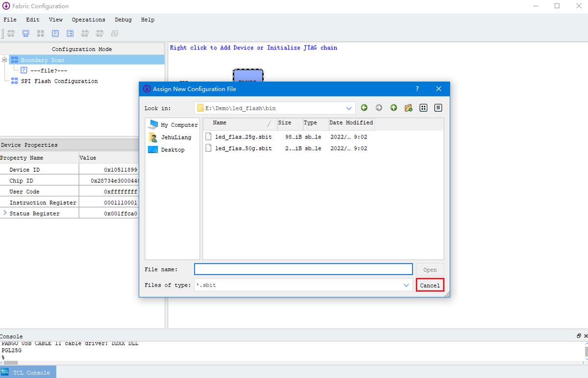The image size is (588, 378).
Task: Close the Assign New Configuration File dialog
Action: coord(439,89)
